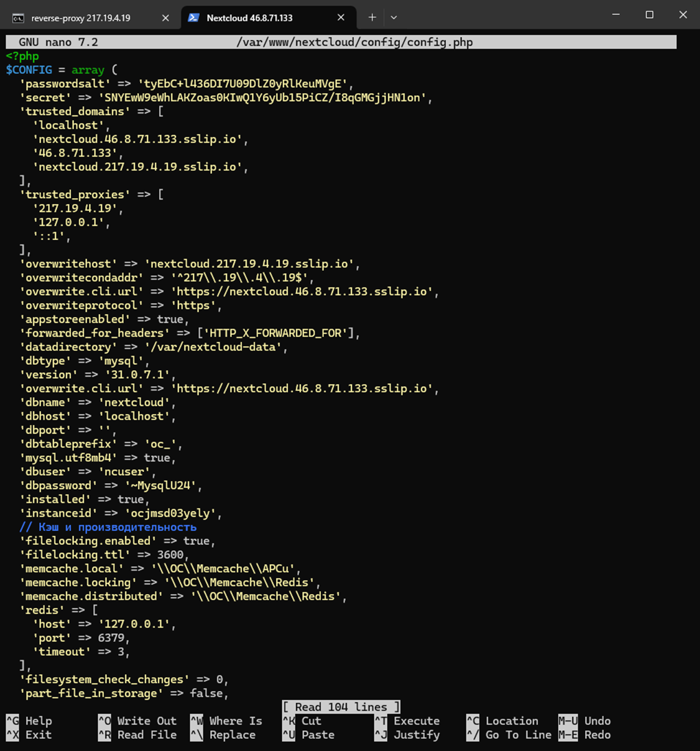700x751 pixels.
Task: Click the 'memcache.distributed' line
Action: [183, 596]
